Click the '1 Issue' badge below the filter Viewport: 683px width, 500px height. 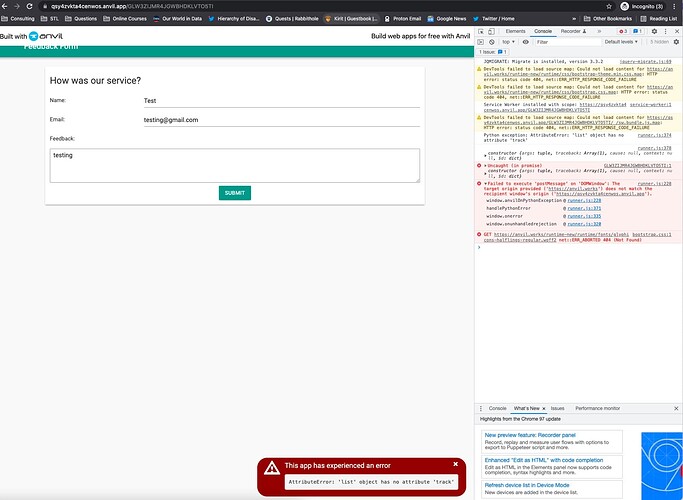pos(493,52)
